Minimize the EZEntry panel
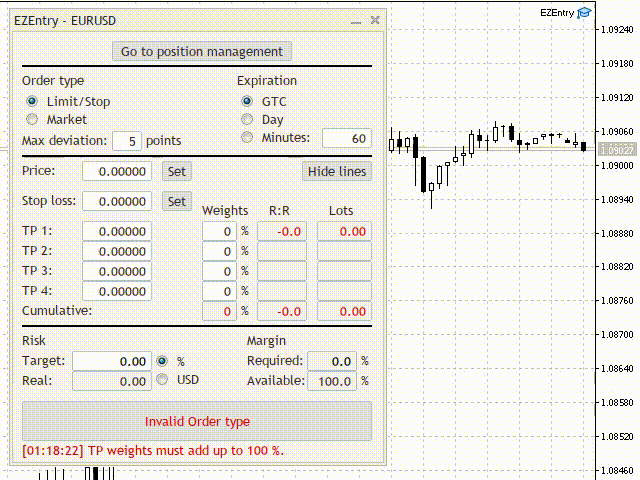Viewport: 640px width, 480px height. tap(356, 21)
